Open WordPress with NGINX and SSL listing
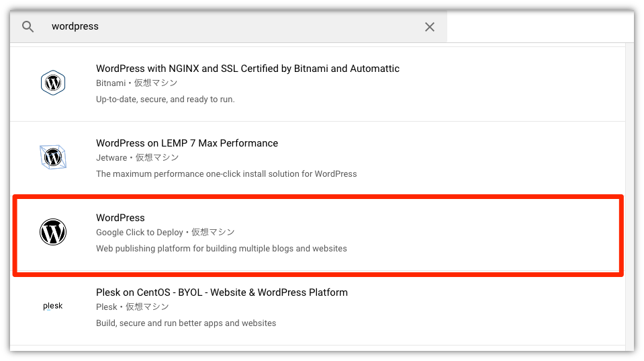Screen dimensions: 644x361 248,69
